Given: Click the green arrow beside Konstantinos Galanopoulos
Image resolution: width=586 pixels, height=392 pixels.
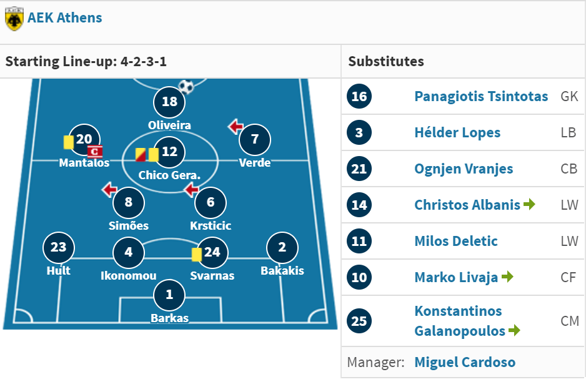Looking at the screenshot, I should tap(515, 330).
